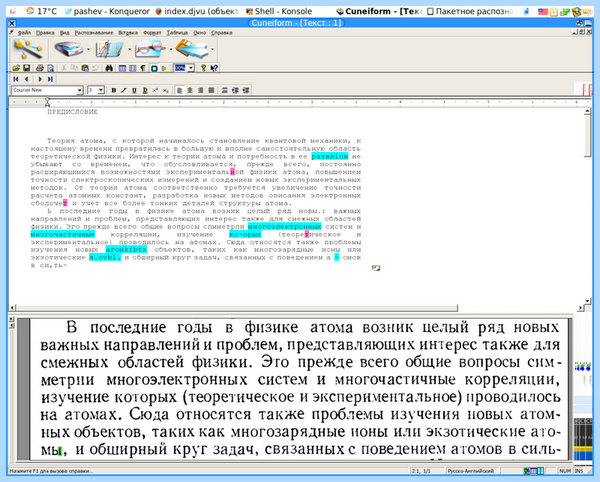Click the Русско-Английский language status field
The image size is (600, 482).
[471, 471]
